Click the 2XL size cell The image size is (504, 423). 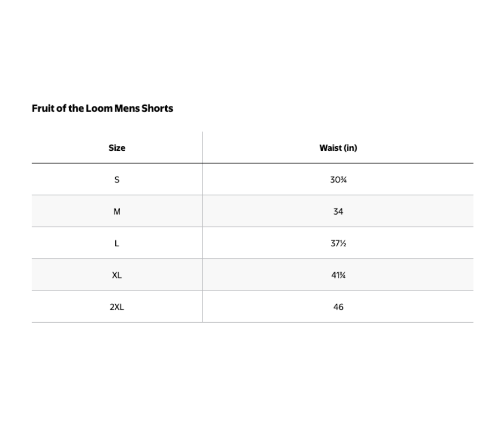pyautogui.click(x=117, y=307)
